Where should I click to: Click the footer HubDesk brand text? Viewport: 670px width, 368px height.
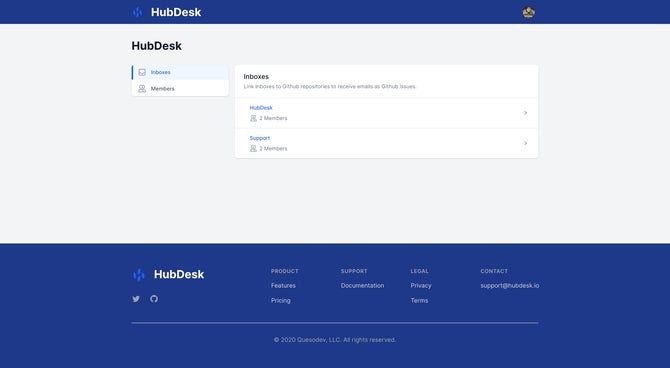[x=179, y=274]
